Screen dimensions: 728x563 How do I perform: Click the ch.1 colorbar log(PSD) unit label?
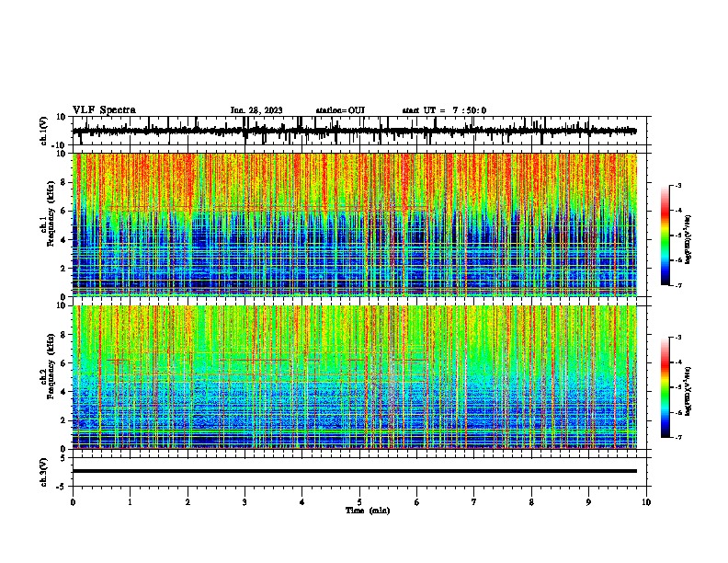tap(688, 239)
